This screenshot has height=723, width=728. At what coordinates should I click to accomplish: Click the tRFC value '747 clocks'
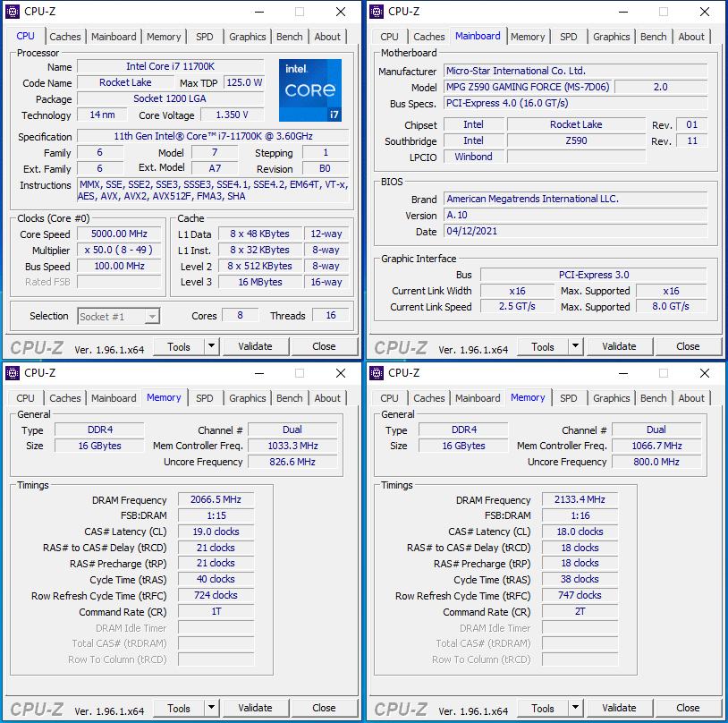[580, 595]
